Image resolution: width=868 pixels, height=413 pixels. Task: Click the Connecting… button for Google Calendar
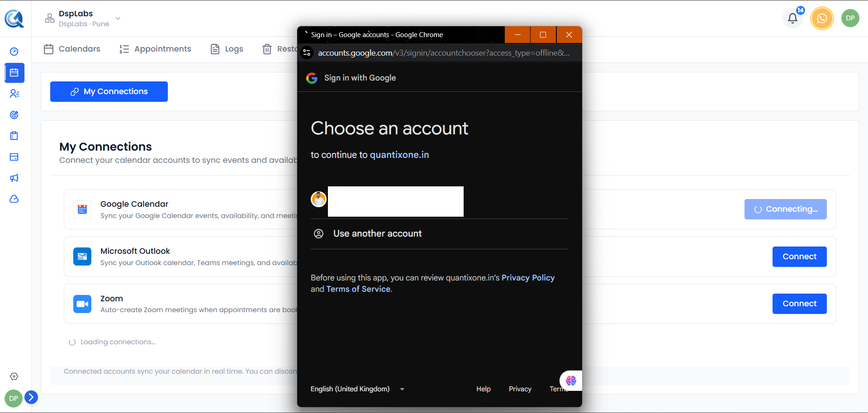point(786,209)
